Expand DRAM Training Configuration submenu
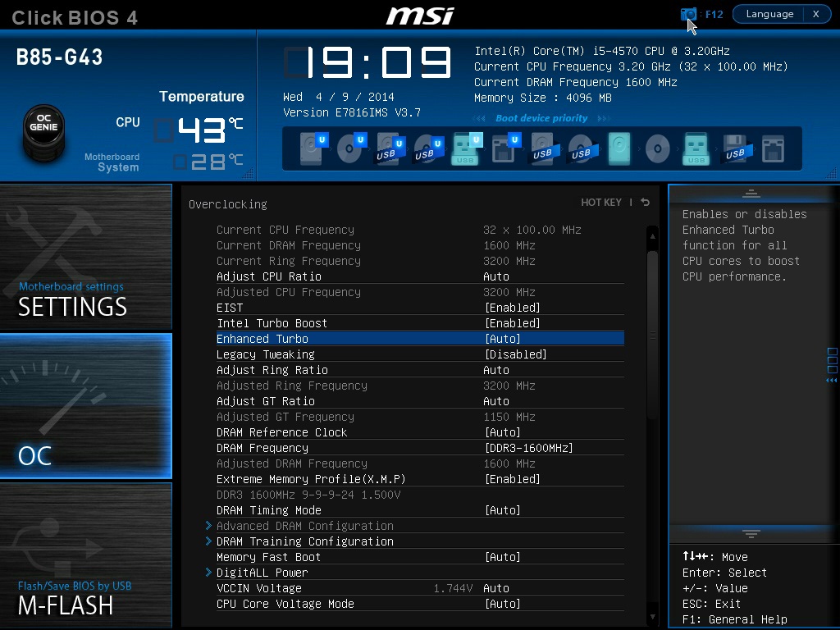This screenshot has width=840, height=630. [305, 541]
